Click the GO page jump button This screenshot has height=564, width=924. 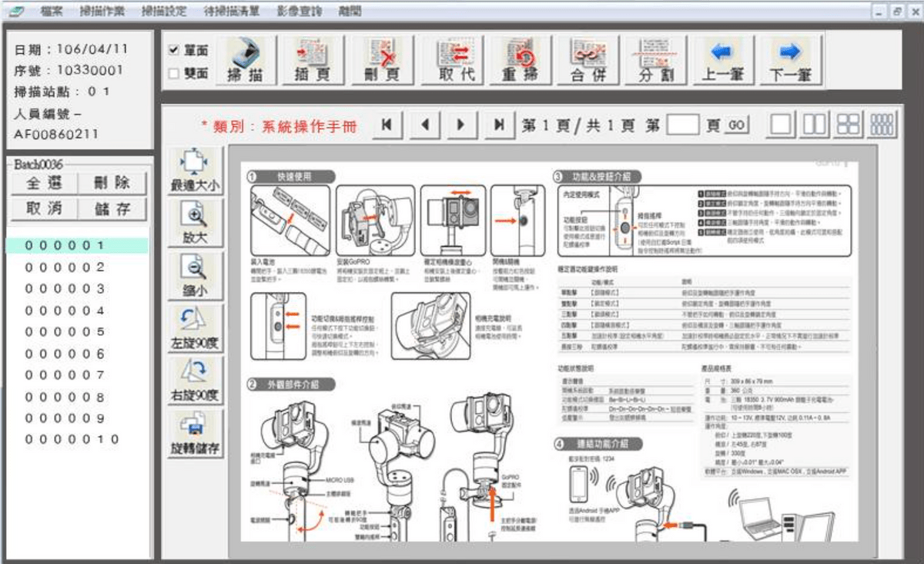click(737, 125)
